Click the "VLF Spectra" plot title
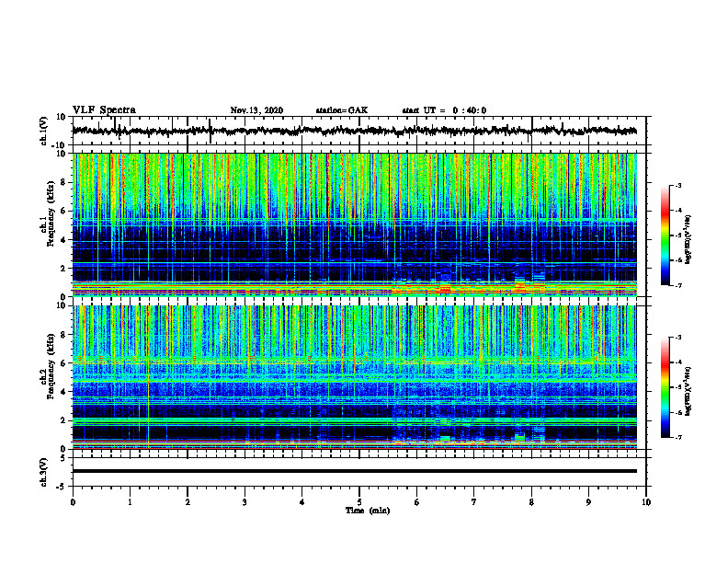 pyautogui.click(x=104, y=110)
